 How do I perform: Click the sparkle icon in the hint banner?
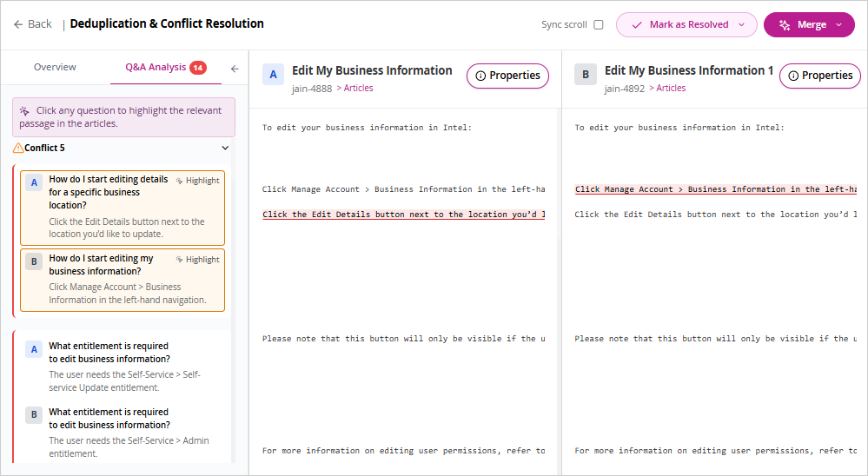click(x=24, y=110)
